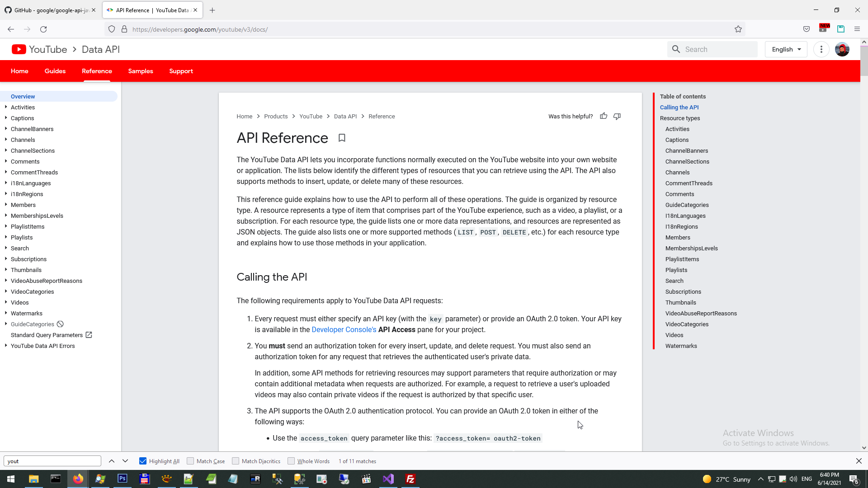Click the thumbs up helpful icon
The width and height of the screenshot is (868, 488).
604,116
